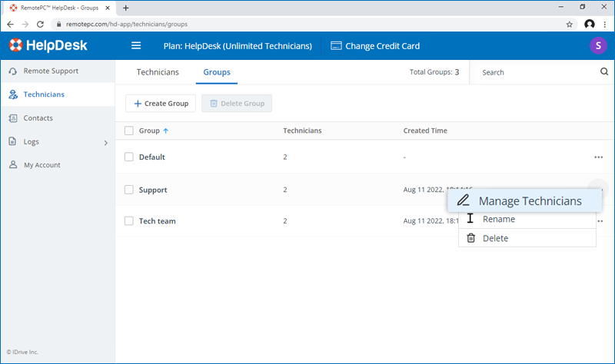Click the HelpDesk logo
This screenshot has width=615, height=364.
pyautogui.click(x=48, y=45)
